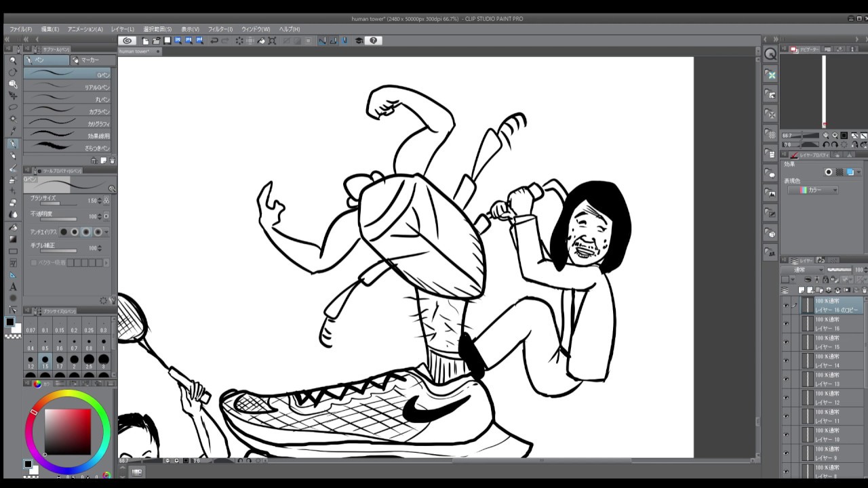Select the Zoom magnifier tool
Screen dimensions: 868x488
click(x=13, y=60)
